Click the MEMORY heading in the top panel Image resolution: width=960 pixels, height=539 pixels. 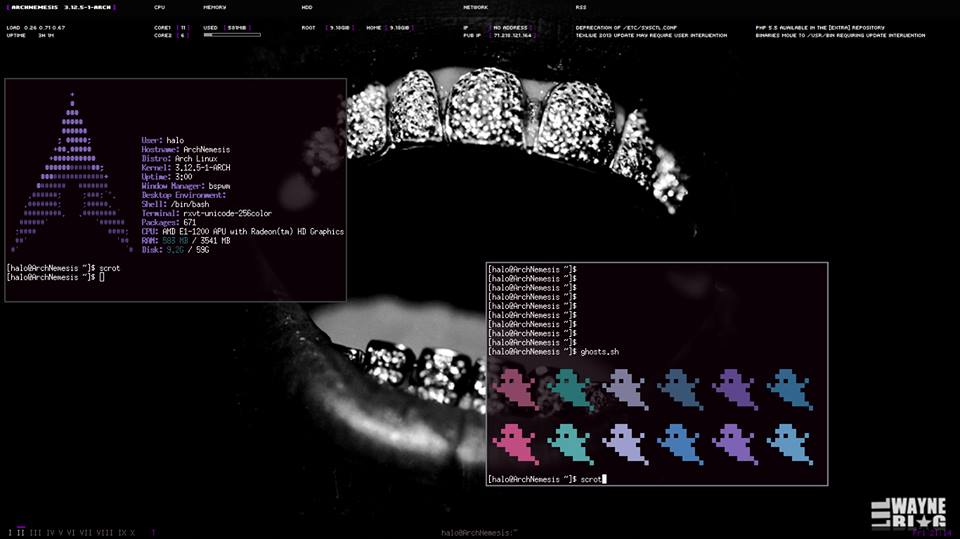214,7
